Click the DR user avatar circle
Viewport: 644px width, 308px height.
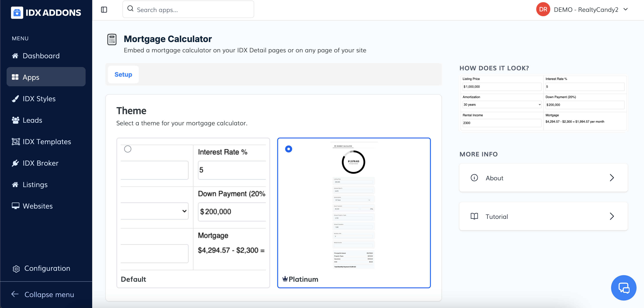click(x=543, y=9)
